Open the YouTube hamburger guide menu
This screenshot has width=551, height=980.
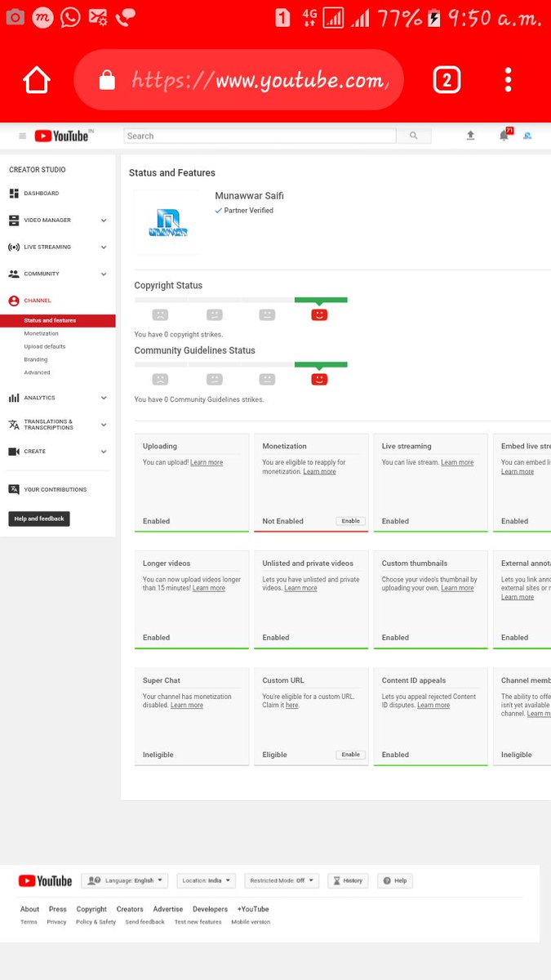tap(22, 136)
